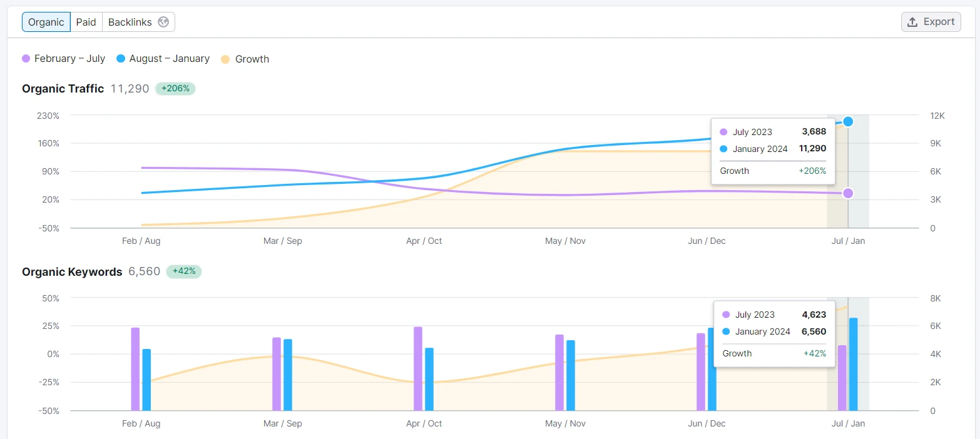Click May / Nov label on keywords chart axis
980x439 pixels.
pos(566,423)
